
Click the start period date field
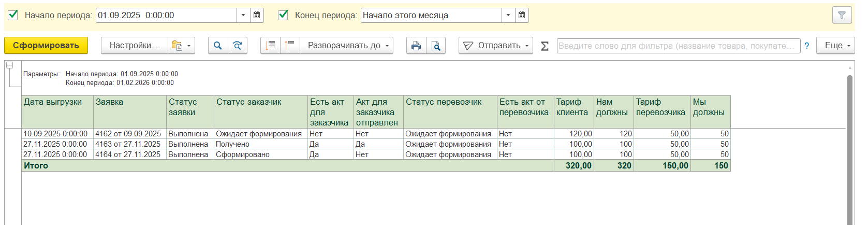coord(167,15)
